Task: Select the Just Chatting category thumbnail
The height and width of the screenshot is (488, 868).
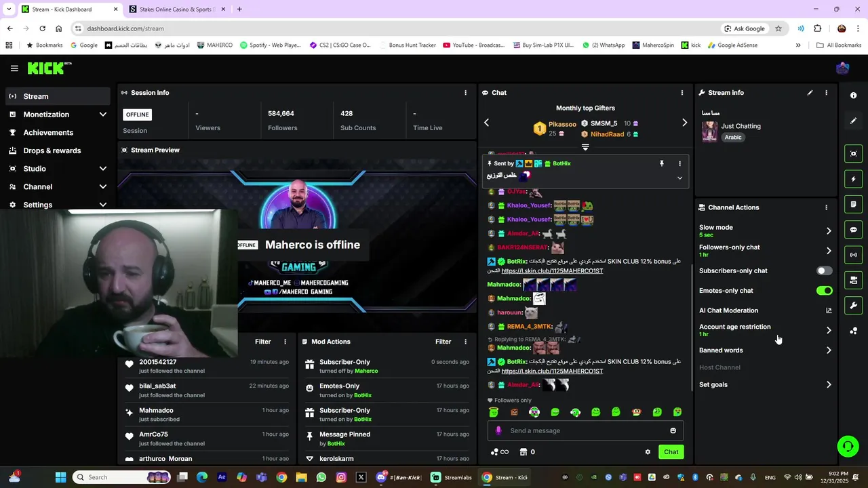Action: click(710, 131)
